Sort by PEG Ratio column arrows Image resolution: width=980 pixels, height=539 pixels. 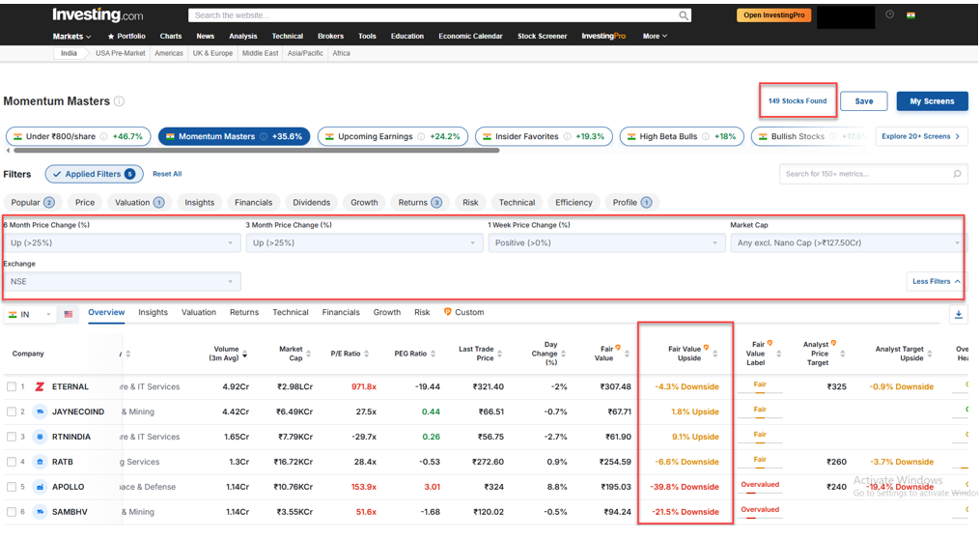(x=433, y=355)
